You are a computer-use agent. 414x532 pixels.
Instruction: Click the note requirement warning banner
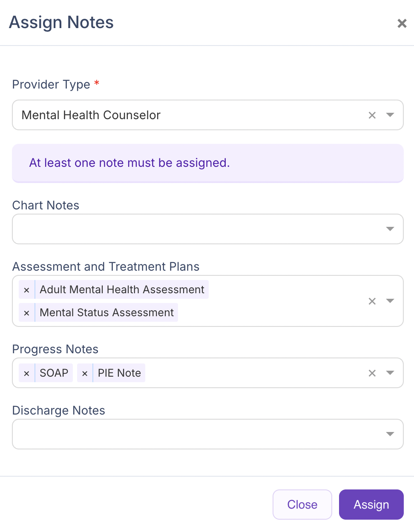pyautogui.click(x=207, y=163)
